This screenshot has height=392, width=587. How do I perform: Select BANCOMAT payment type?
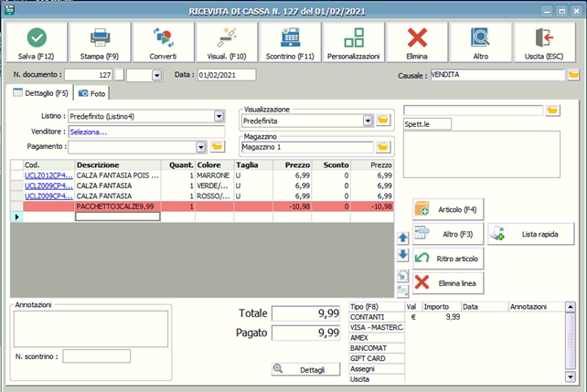click(x=376, y=348)
